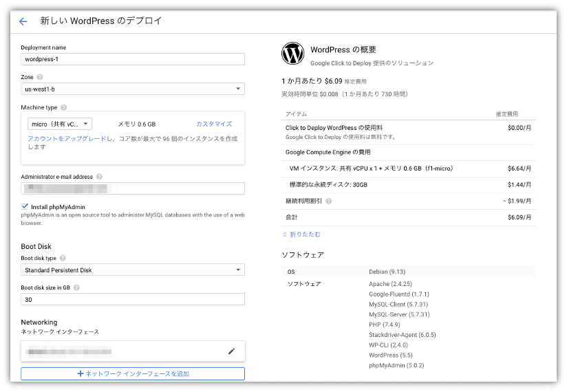Click アカウントをアップグレード link
This screenshot has height=392, width=567.
67,139
